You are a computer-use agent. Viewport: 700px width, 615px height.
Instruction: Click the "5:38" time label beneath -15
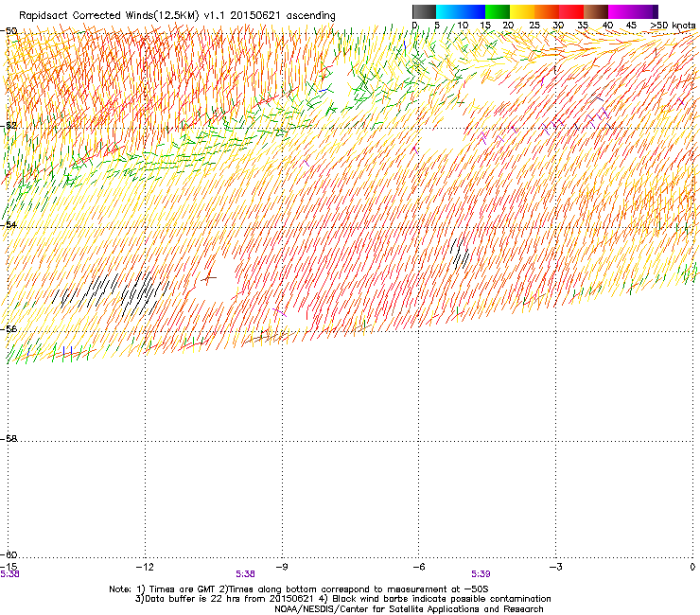click(x=9, y=574)
